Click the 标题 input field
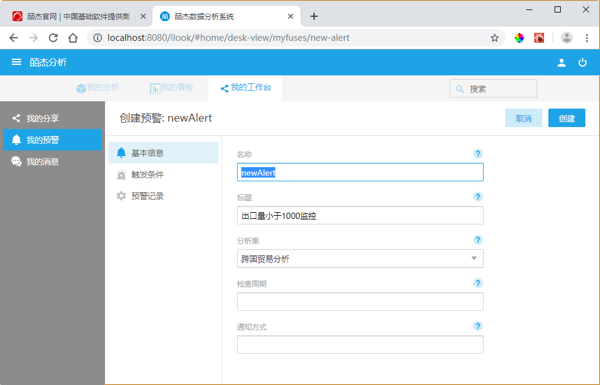 (x=360, y=215)
